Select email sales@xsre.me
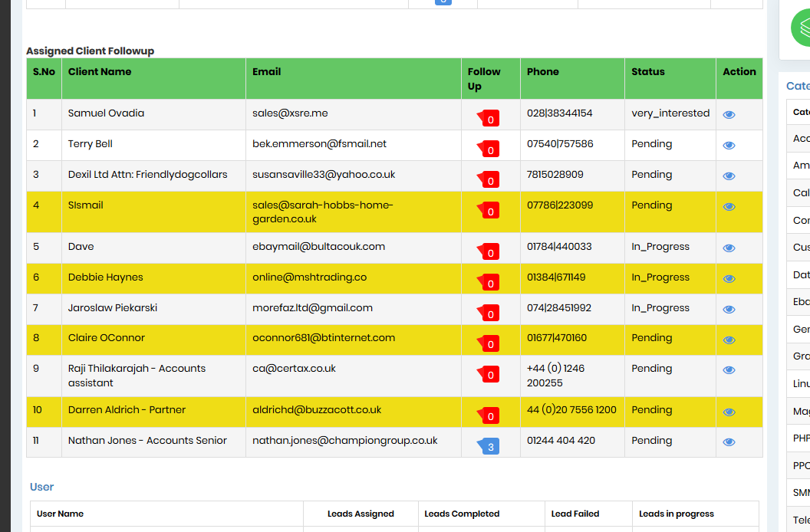This screenshot has height=532, width=810. (x=290, y=113)
